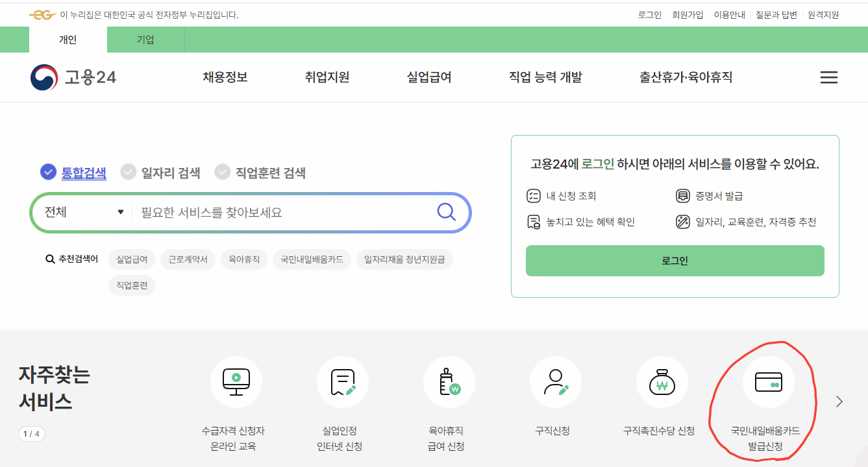Open 구직촉진수당 신청 money bag icon

pyautogui.click(x=662, y=381)
